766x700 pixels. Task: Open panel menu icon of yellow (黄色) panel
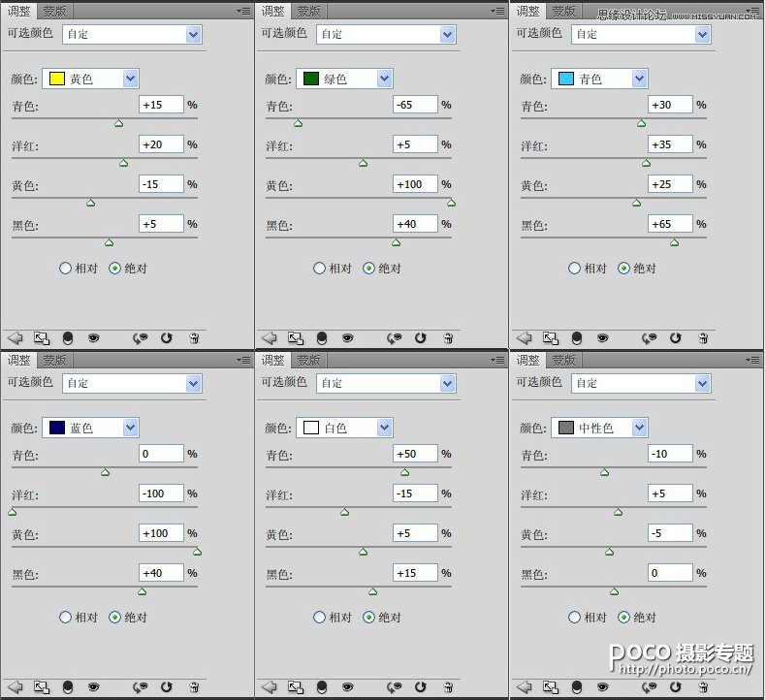click(243, 11)
